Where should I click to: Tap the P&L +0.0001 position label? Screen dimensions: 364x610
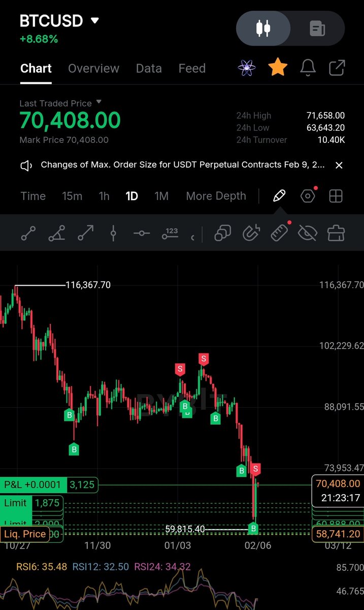32,485
